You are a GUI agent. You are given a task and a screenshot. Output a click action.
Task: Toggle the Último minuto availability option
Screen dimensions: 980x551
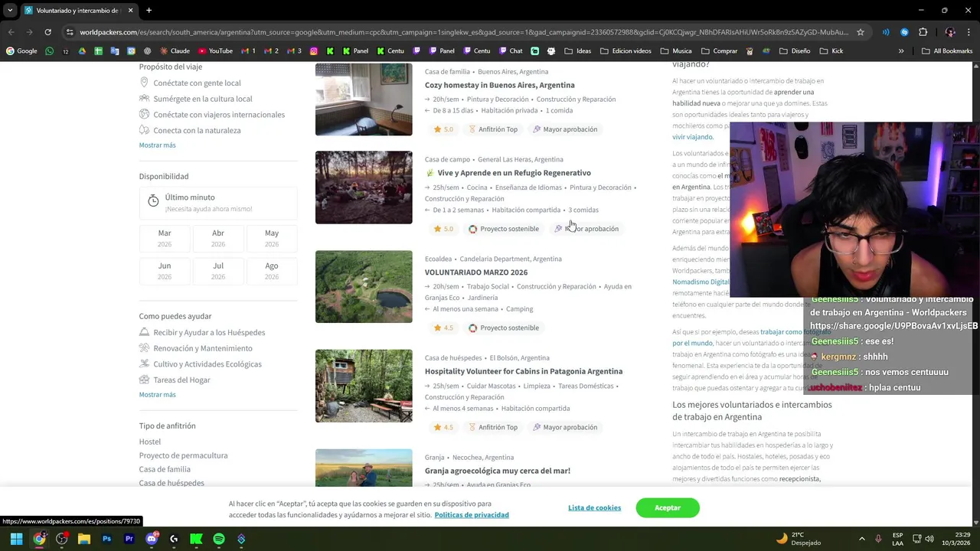point(218,203)
